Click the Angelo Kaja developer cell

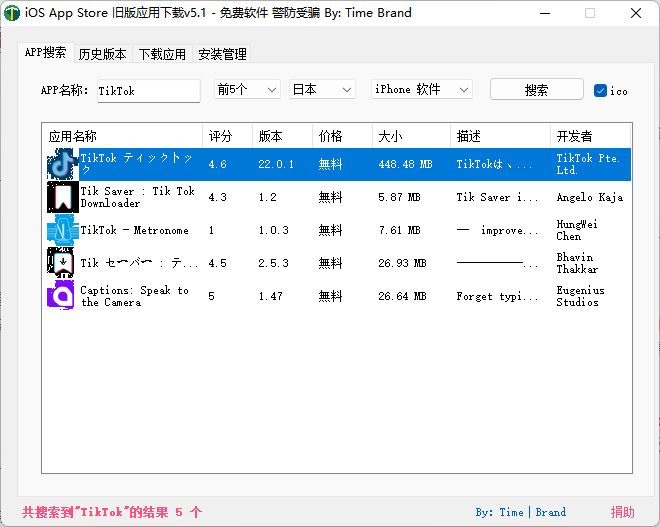(x=590, y=197)
